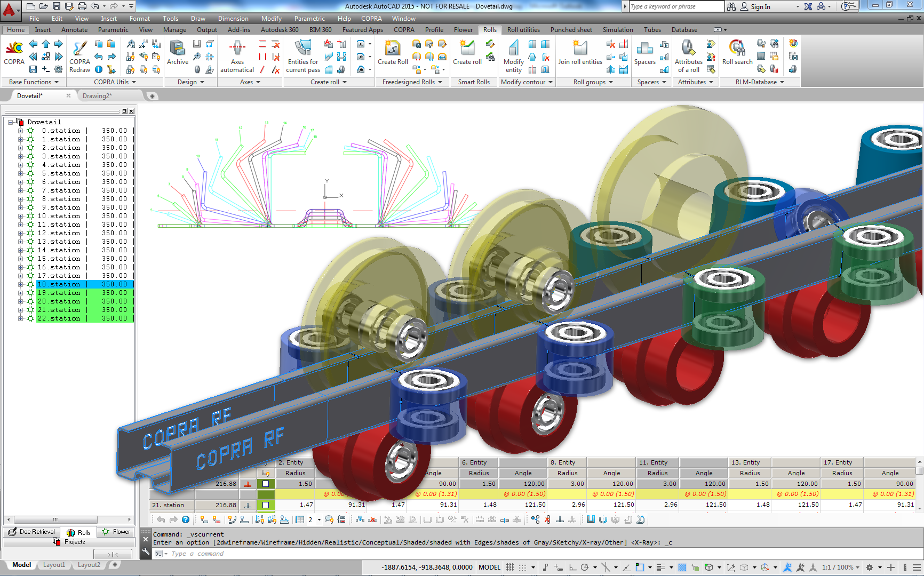Switch to the Drawing2* document tab
The image size is (924, 576).
click(x=97, y=96)
